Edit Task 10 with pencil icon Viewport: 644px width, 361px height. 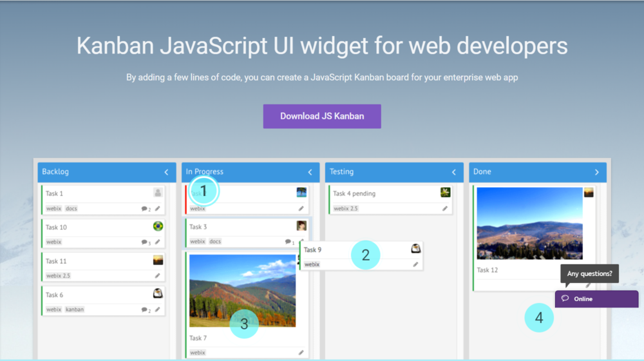click(x=158, y=242)
